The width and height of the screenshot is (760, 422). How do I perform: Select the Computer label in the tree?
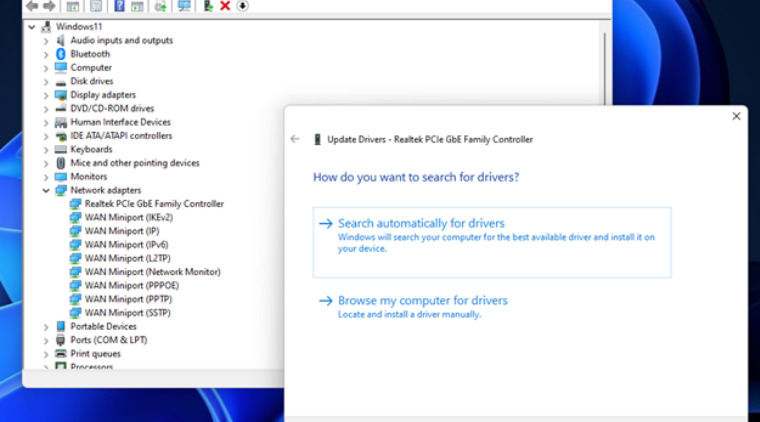tap(91, 67)
